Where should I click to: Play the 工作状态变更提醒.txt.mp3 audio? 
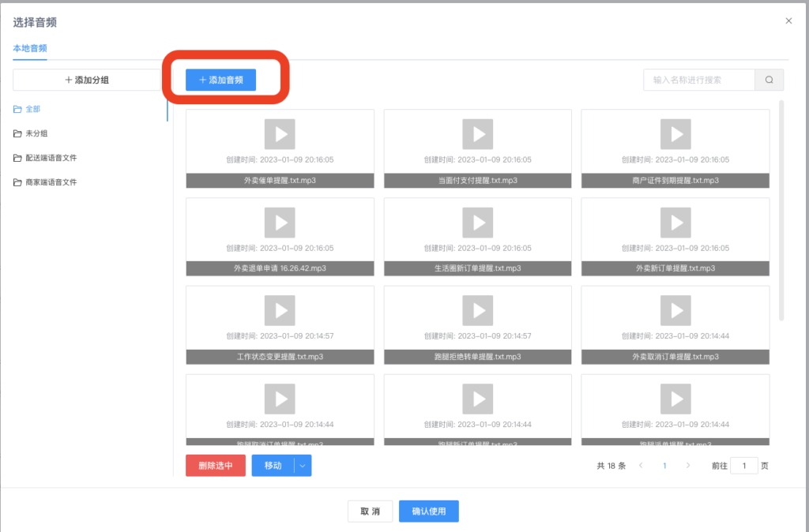click(280, 311)
